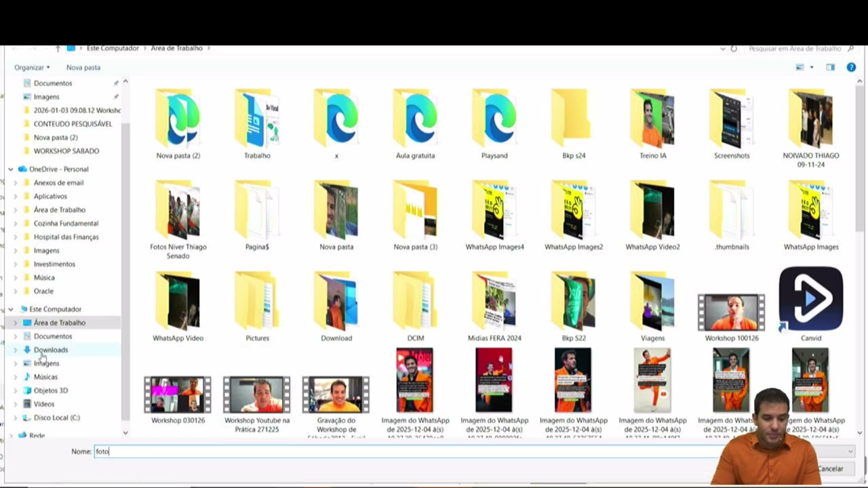Open the .thumbnails folder
The height and width of the screenshot is (488, 868).
732,215
